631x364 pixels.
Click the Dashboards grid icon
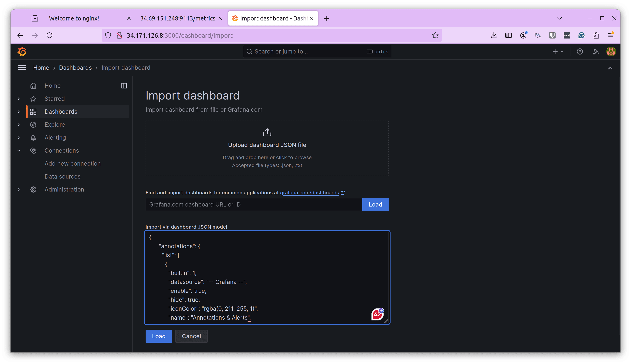(x=33, y=112)
